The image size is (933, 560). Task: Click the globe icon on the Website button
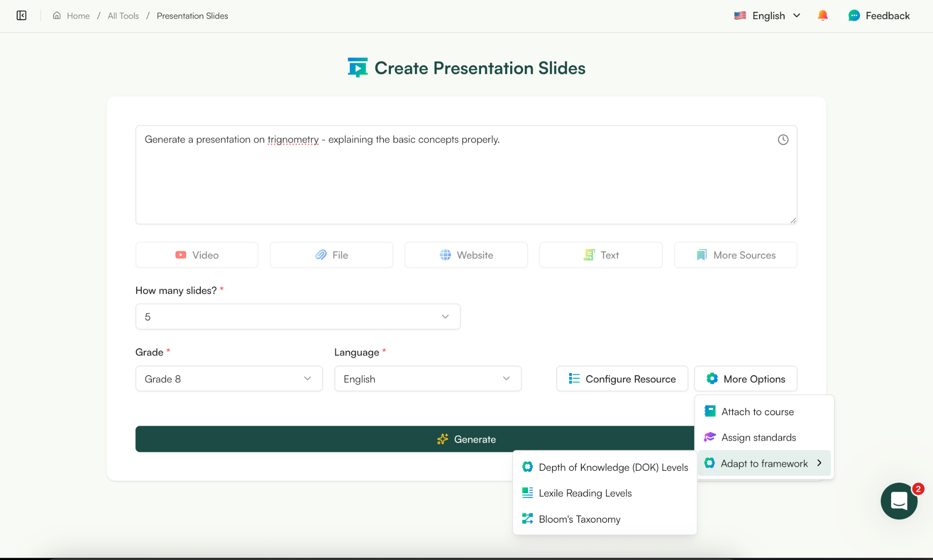[446, 255]
